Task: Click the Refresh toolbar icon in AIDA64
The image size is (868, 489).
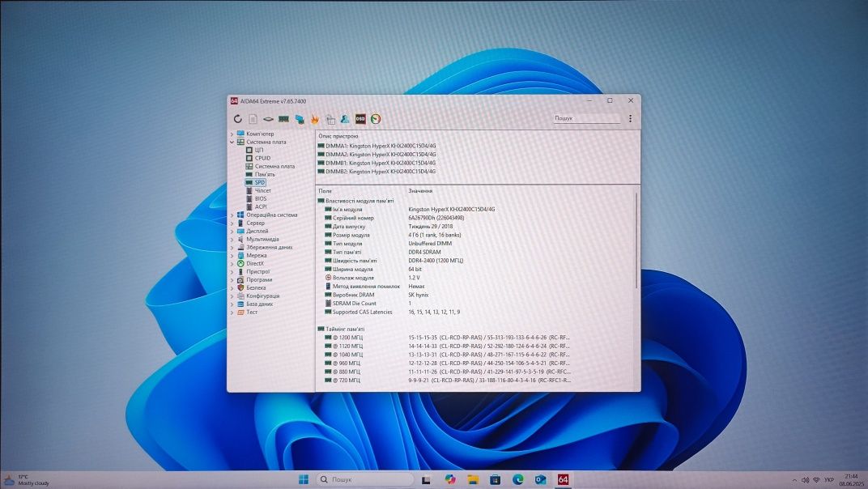Action: coord(237,119)
